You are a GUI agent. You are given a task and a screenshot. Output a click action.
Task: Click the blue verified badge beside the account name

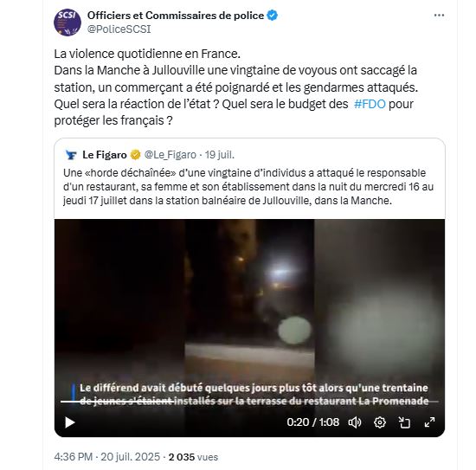[273, 16]
